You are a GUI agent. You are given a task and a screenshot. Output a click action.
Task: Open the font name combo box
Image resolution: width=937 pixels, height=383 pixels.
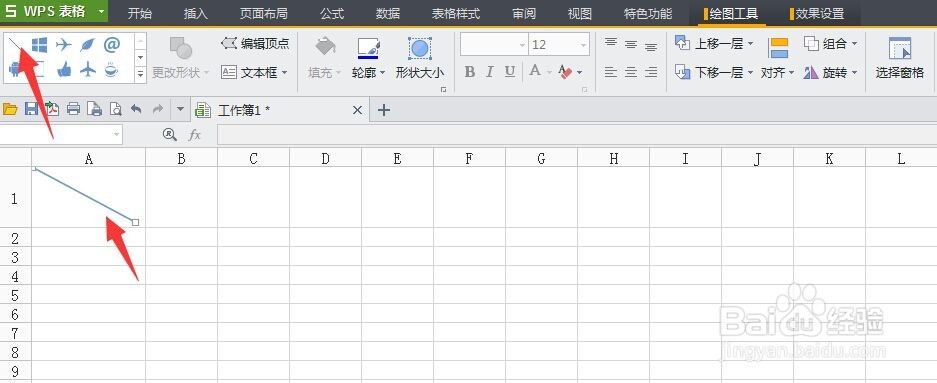pos(494,45)
